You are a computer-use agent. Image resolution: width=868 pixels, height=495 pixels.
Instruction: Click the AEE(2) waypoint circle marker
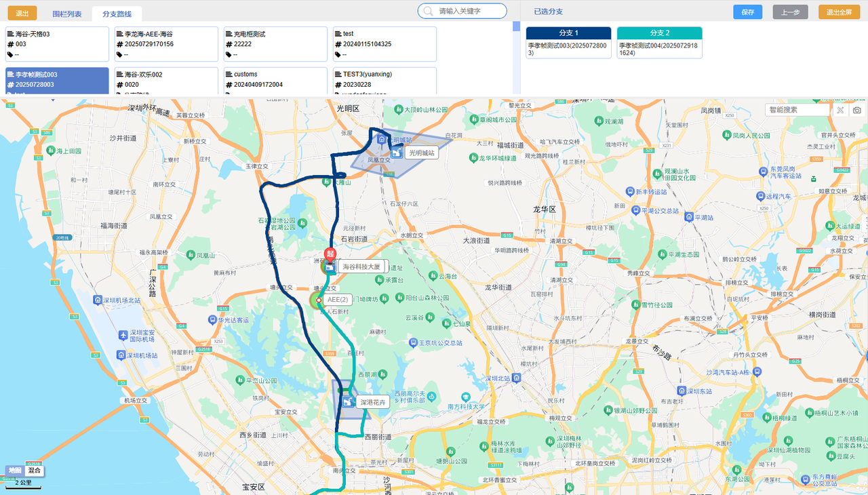[x=319, y=300]
